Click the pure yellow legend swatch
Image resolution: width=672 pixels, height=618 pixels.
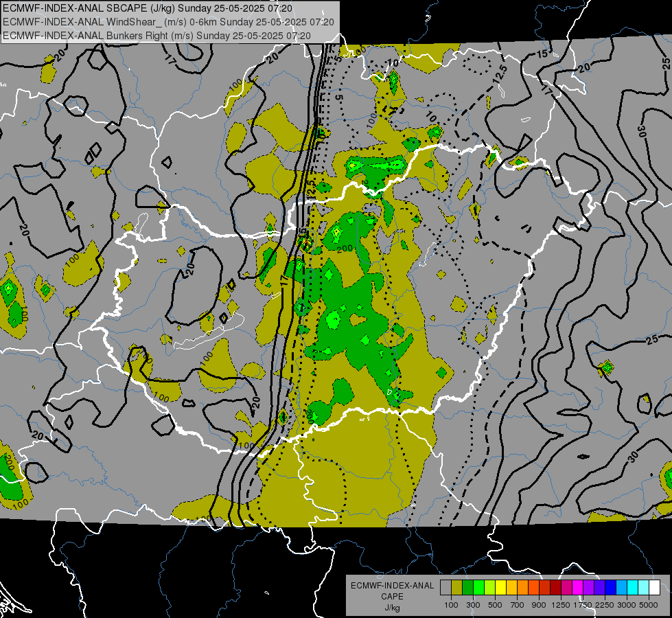pyautogui.click(x=500, y=588)
